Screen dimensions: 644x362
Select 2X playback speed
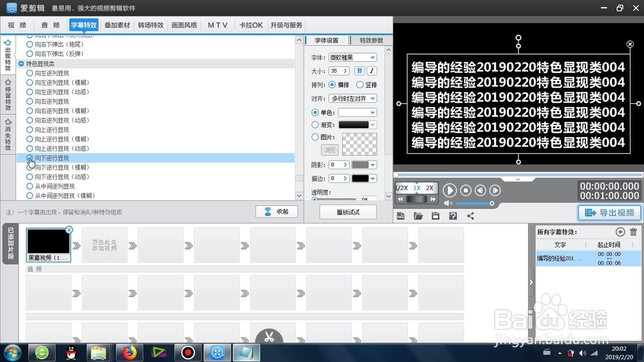pos(430,188)
